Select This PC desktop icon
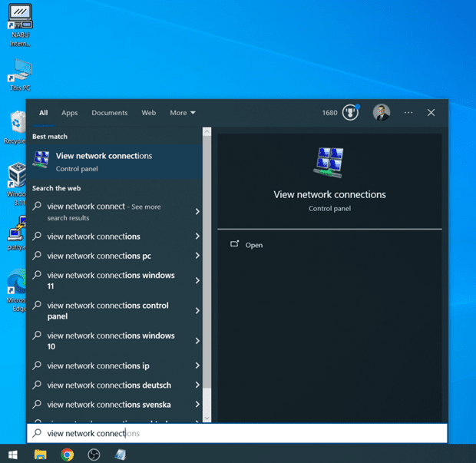This screenshot has height=463, width=476. (x=20, y=75)
